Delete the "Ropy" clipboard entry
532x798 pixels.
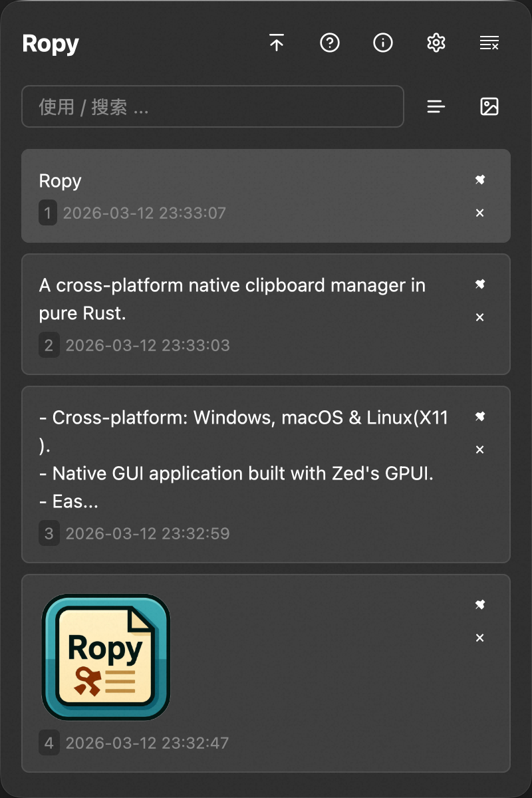(480, 213)
